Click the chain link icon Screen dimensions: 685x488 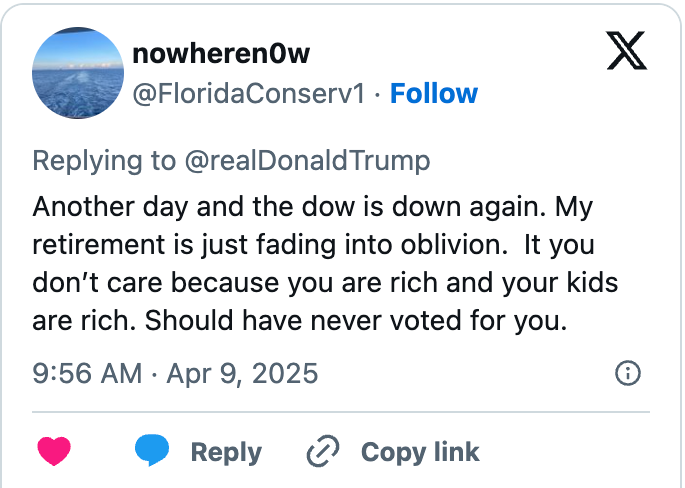click(323, 451)
